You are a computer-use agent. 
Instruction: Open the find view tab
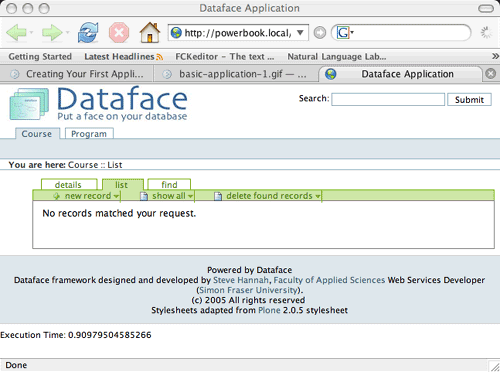point(169,184)
